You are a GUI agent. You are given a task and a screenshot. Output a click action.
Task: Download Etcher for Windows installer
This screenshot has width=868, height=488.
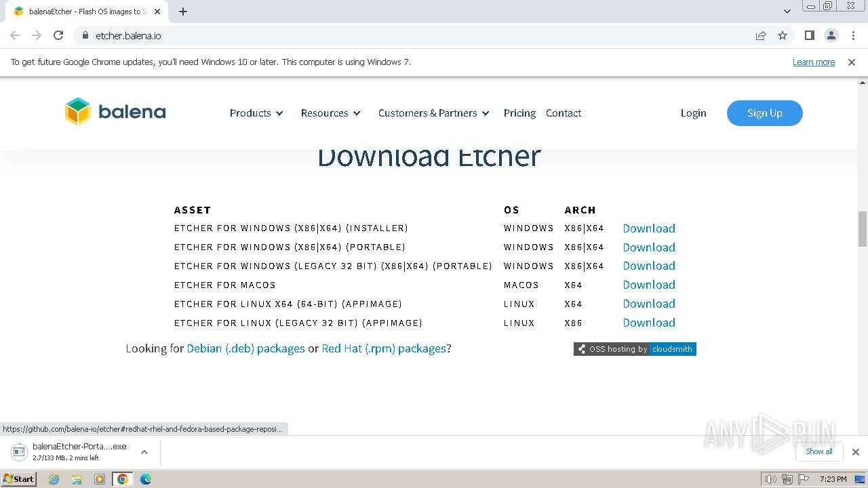[649, 228]
